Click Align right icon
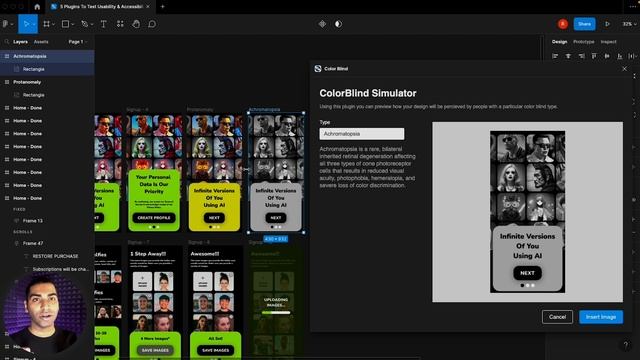Screen dimensions: 640x360 [x=581, y=56]
